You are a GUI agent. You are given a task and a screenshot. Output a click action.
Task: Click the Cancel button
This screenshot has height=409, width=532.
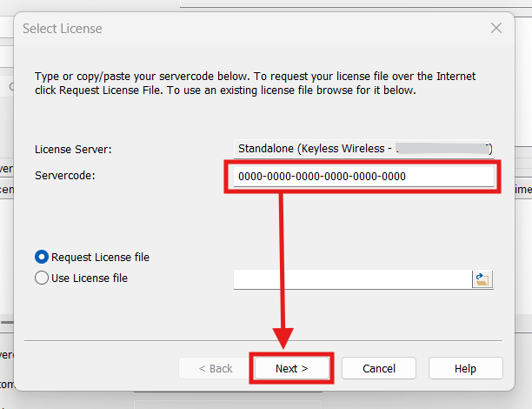click(x=378, y=368)
